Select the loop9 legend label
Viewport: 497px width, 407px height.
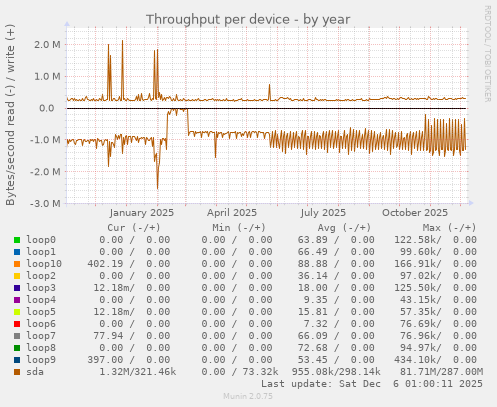(41, 360)
